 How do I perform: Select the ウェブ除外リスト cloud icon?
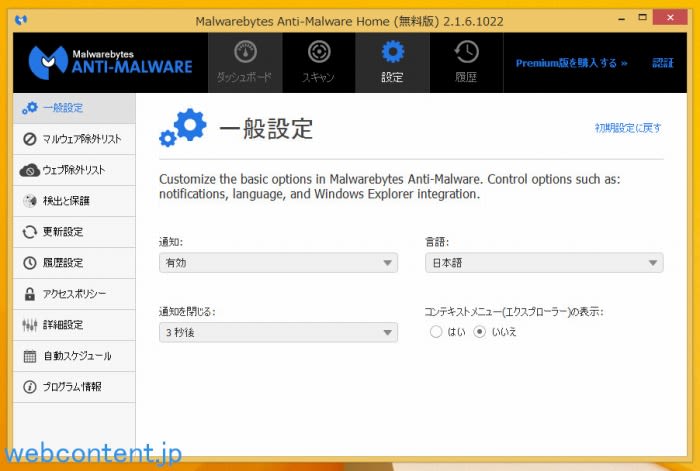(x=30, y=170)
